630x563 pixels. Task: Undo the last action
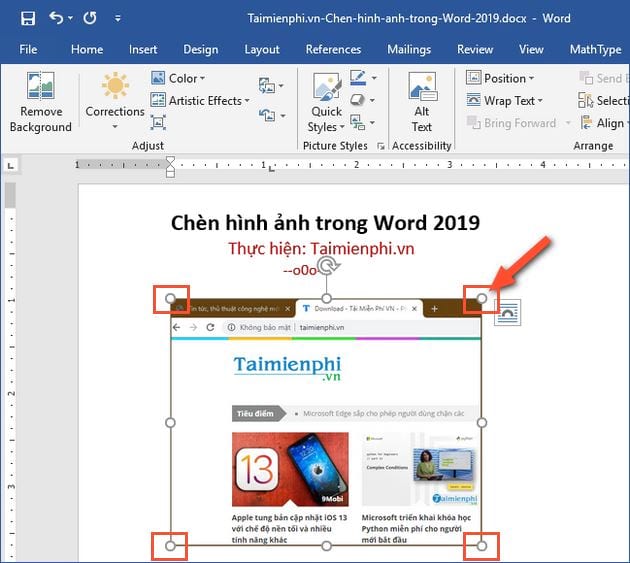click(56, 18)
